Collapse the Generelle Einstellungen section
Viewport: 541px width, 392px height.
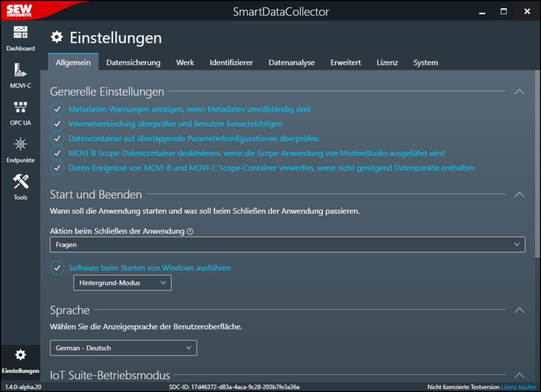(519, 92)
